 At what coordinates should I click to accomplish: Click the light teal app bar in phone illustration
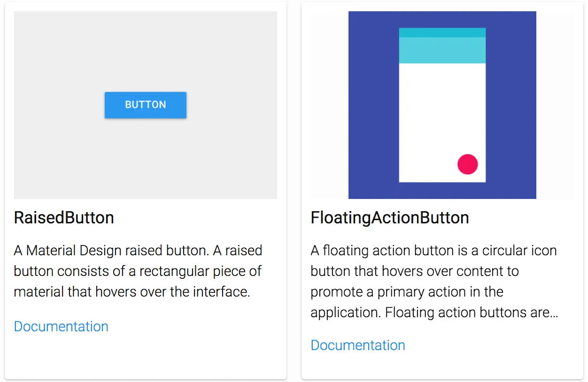(x=442, y=50)
